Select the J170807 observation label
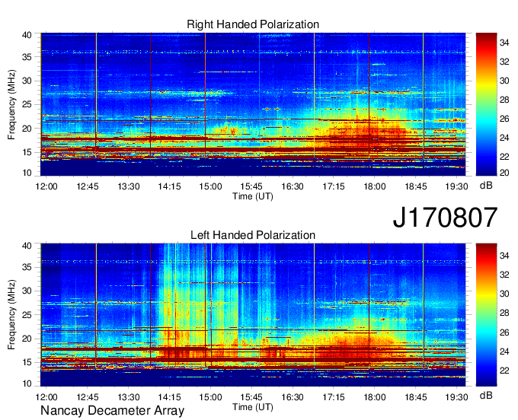The image size is (518, 420). click(x=445, y=218)
